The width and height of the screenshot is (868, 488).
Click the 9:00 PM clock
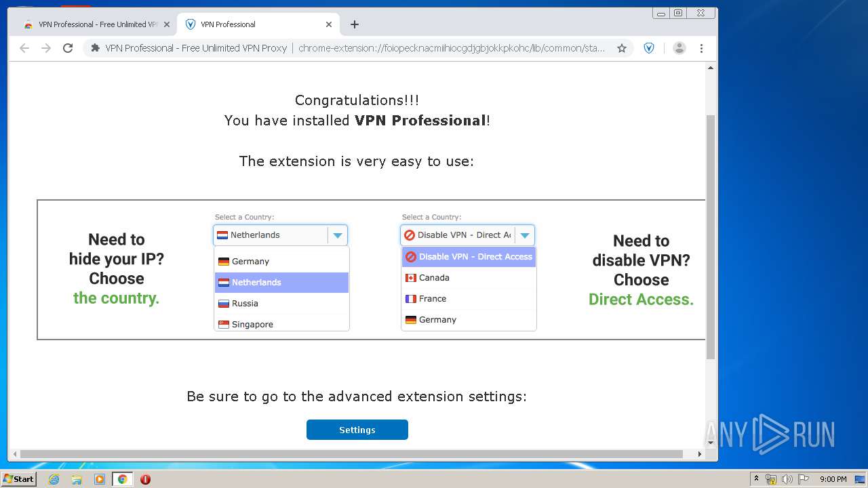(x=833, y=479)
